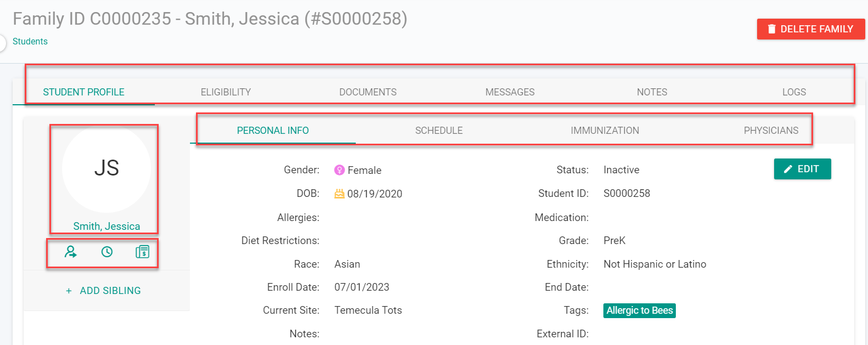Show the Immunization sub-tab
This screenshot has height=345, width=868.
click(605, 131)
